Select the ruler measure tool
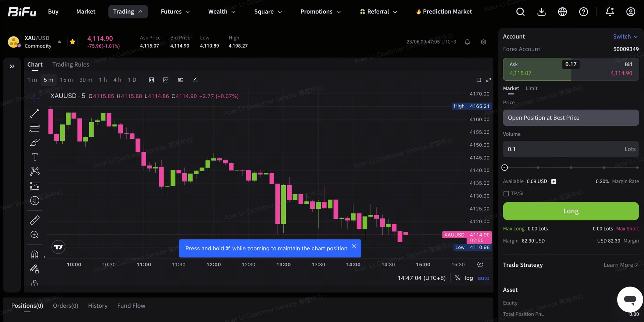 (x=35, y=220)
